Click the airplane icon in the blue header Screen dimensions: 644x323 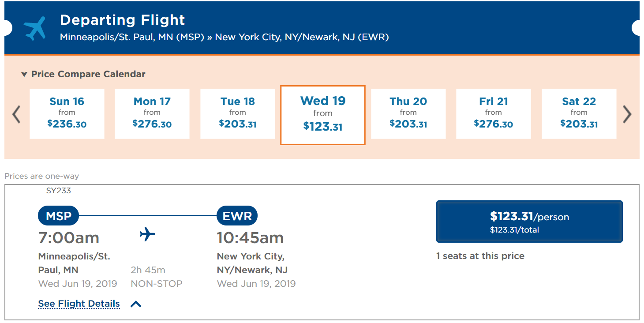coord(35,29)
